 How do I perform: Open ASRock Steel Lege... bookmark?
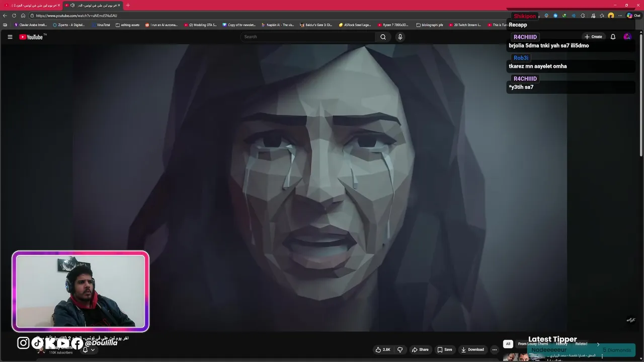click(355, 25)
